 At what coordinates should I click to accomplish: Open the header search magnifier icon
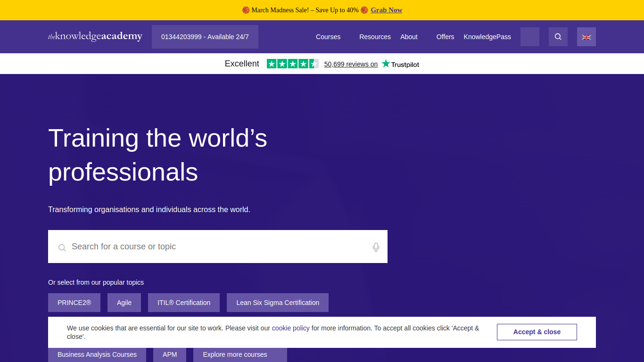pyautogui.click(x=558, y=37)
